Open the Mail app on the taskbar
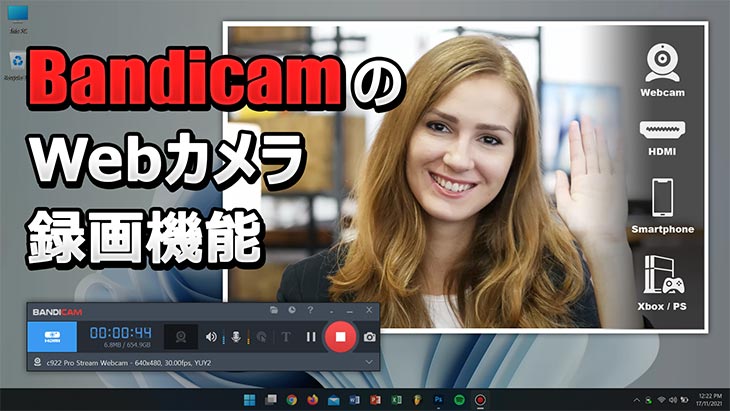Viewport: 730px width, 411px height. (334, 400)
